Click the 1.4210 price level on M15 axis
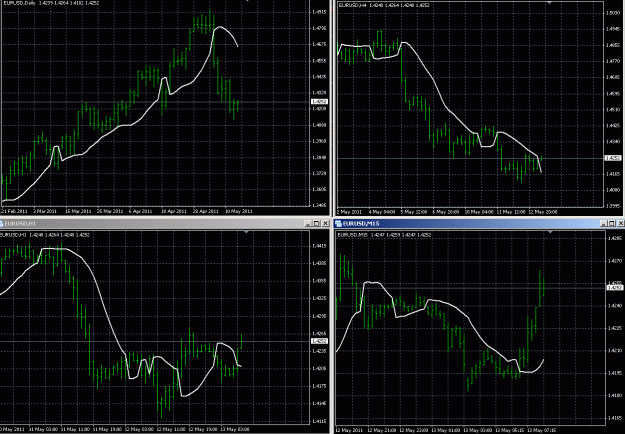The image size is (625, 434). (614, 351)
